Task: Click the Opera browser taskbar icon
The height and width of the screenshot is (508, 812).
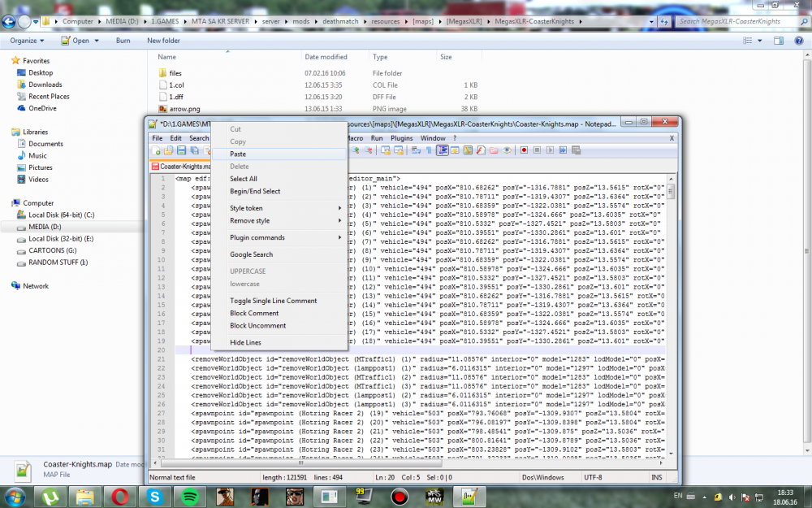Action: [119, 494]
